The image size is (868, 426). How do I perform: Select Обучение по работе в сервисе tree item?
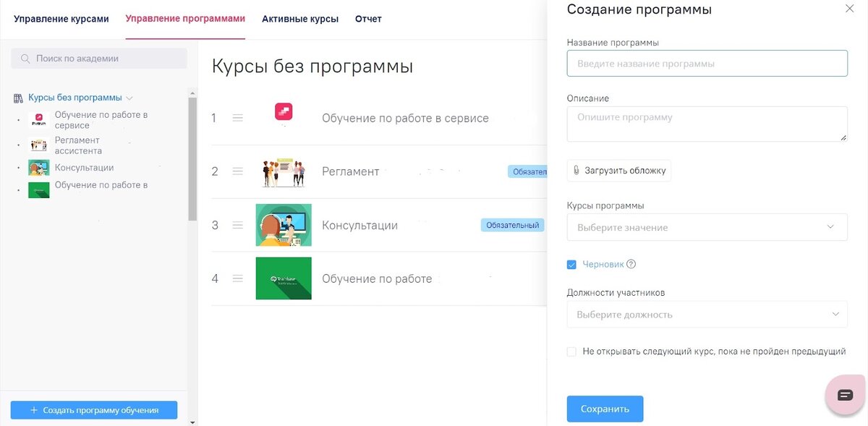click(101, 120)
